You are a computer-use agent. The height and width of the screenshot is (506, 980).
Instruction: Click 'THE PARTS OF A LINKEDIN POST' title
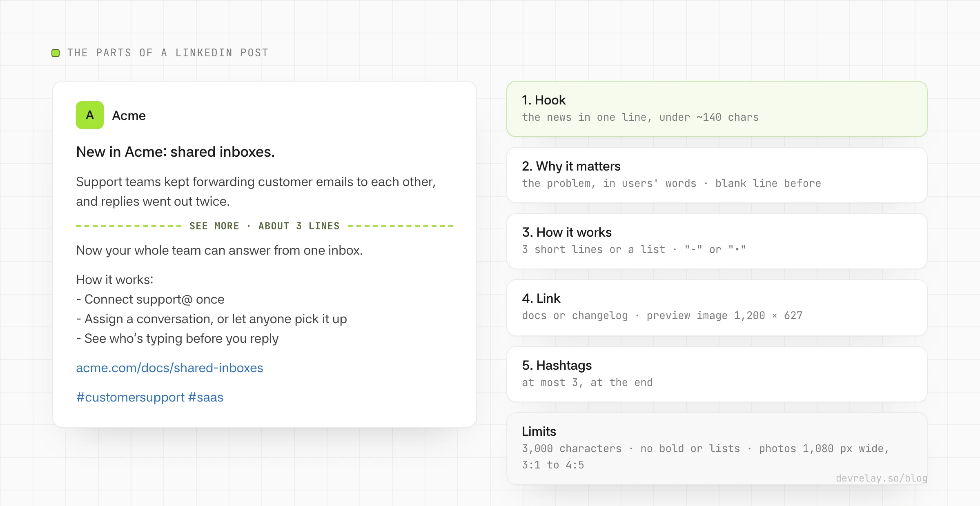pos(168,53)
